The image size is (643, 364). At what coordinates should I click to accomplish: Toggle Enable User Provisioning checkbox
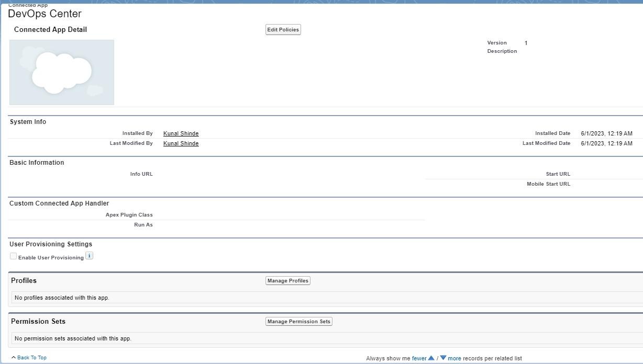tap(13, 256)
